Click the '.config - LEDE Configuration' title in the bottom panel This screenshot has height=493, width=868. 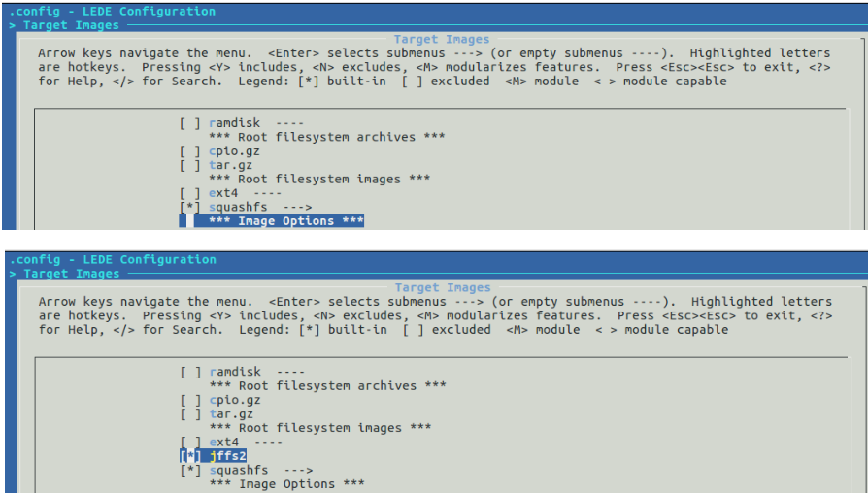(113, 260)
